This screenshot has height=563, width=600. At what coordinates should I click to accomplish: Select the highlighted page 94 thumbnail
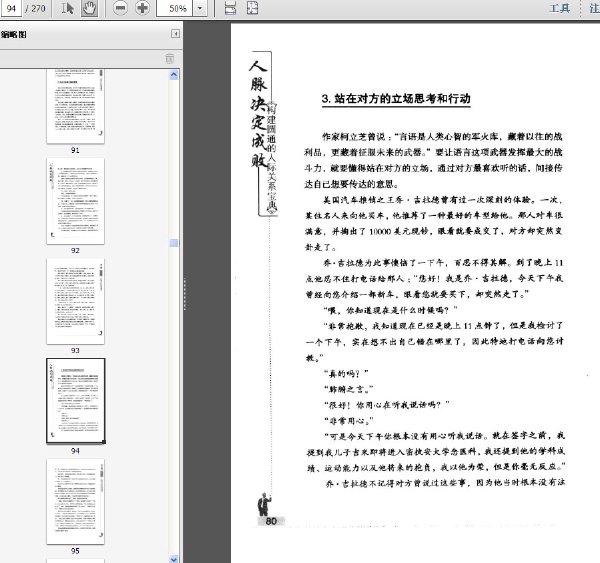[x=75, y=401]
